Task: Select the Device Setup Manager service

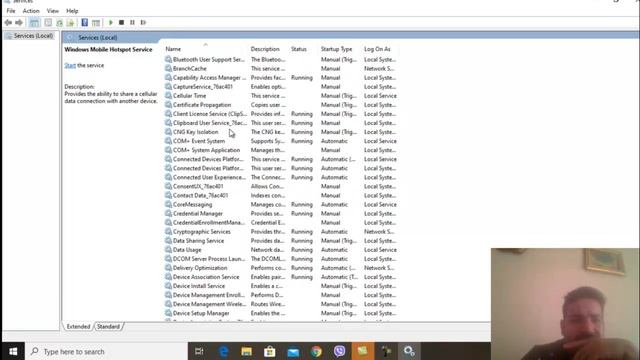Action: coord(281,313)
